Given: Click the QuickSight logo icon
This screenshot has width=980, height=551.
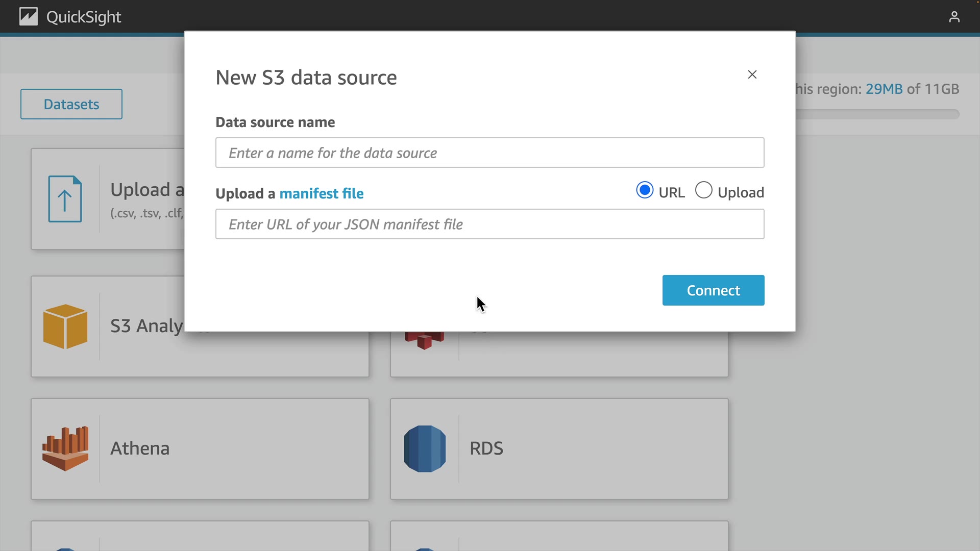Looking at the screenshot, I should 29,17.
